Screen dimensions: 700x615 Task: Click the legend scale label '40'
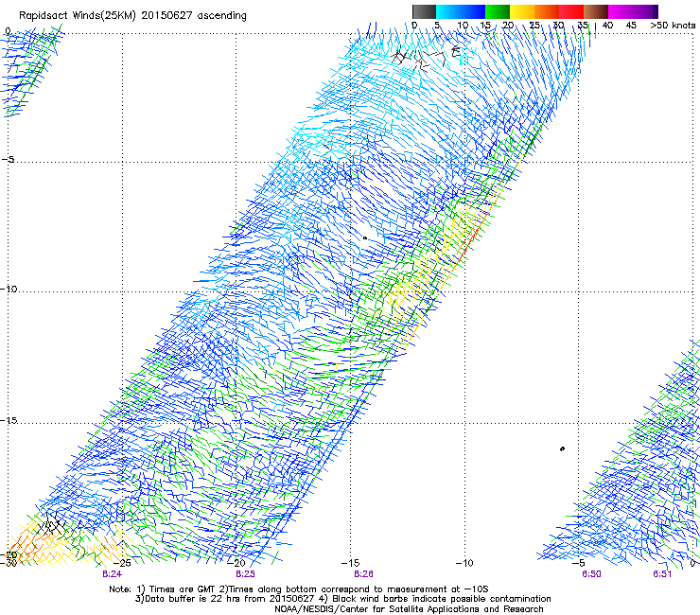tap(607, 26)
